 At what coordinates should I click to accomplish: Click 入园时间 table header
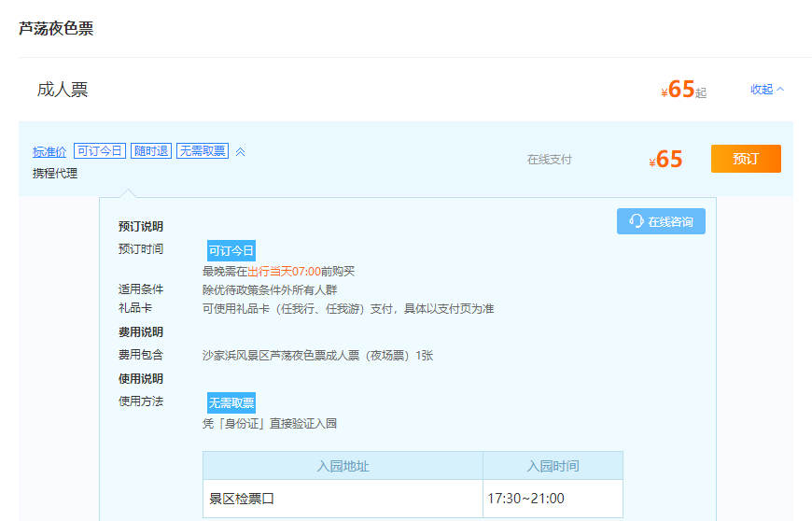553,466
